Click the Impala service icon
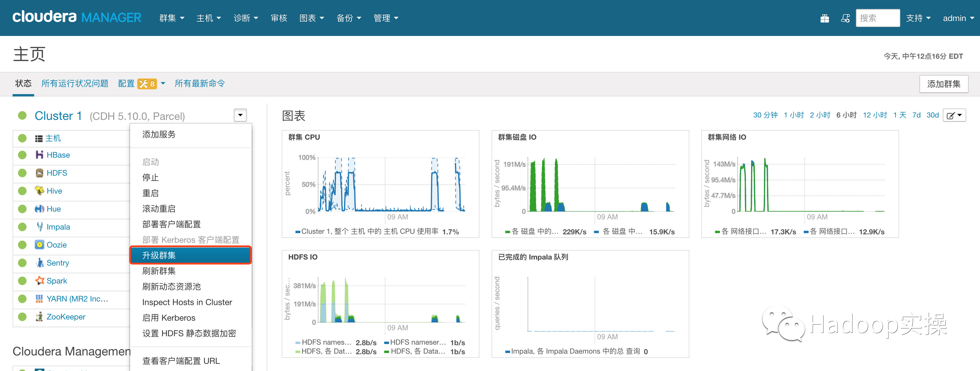 39,227
